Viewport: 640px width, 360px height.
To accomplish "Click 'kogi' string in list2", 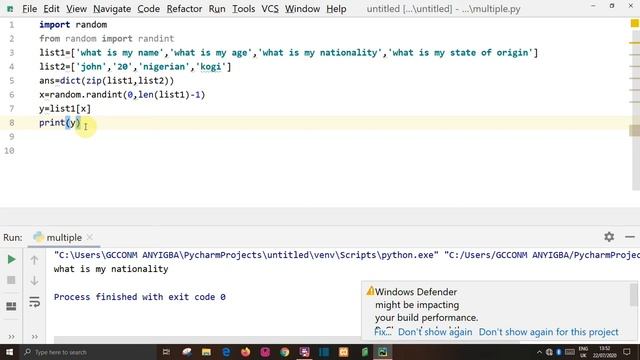I will point(211,67).
